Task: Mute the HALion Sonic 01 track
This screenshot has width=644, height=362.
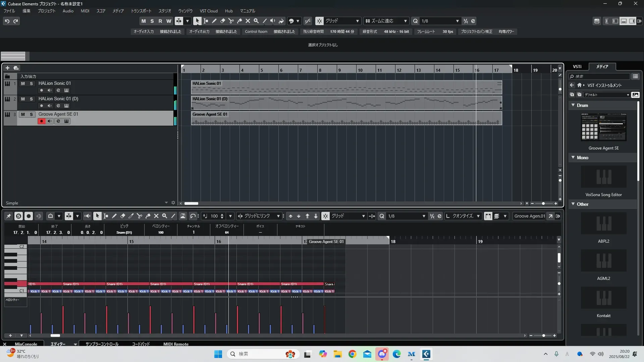Action: [23, 83]
